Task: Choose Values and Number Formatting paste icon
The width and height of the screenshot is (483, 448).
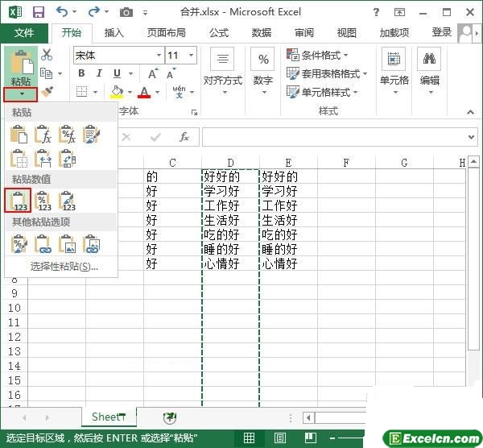Action: 43,201
